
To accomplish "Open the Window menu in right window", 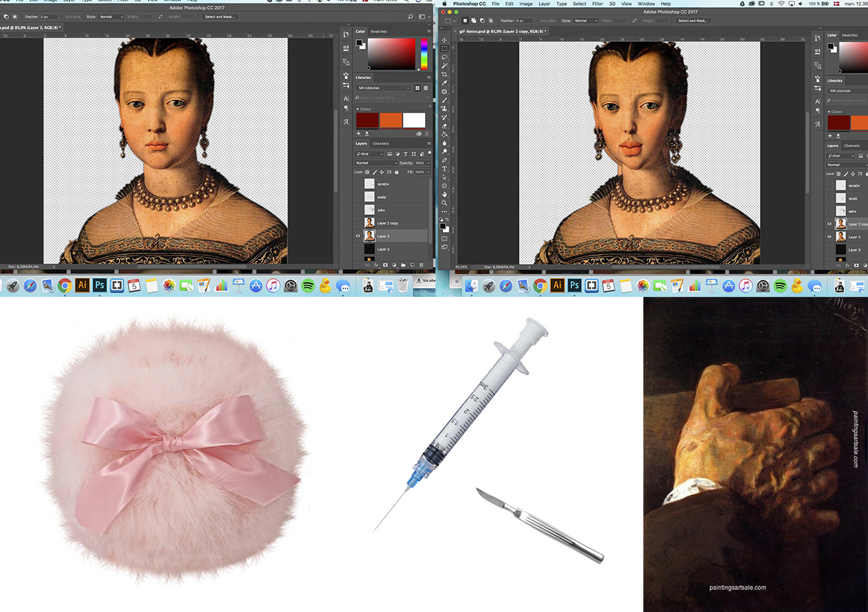I will pyautogui.click(x=646, y=4).
